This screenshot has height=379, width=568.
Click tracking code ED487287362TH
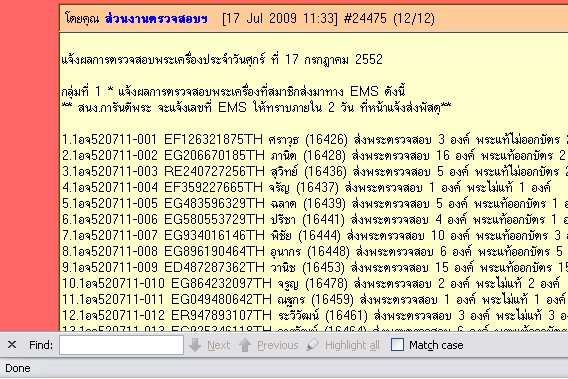(x=214, y=267)
